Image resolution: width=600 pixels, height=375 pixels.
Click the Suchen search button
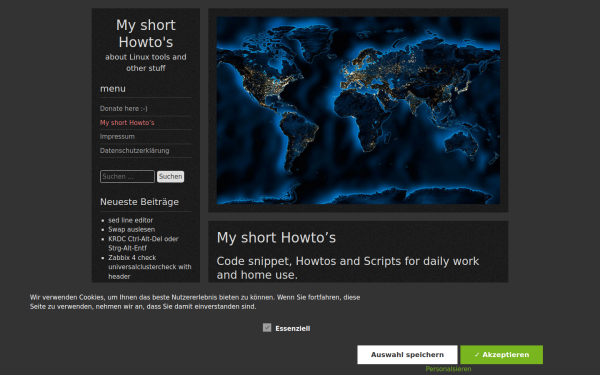171,176
